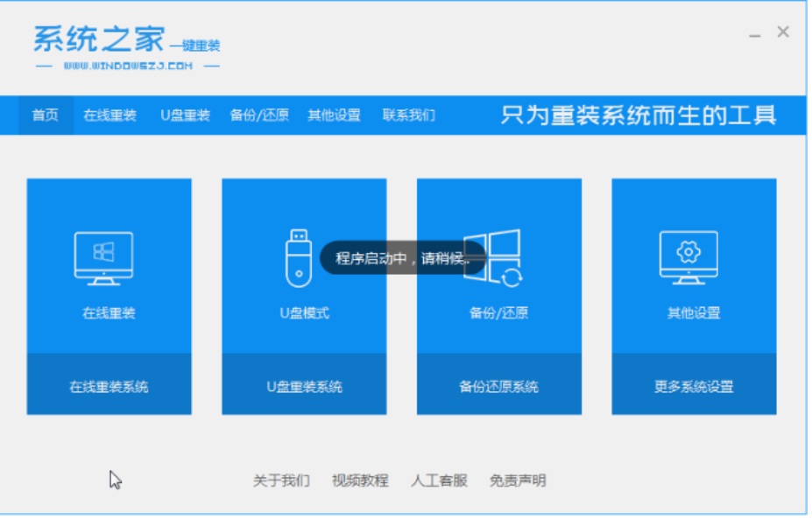
Task: Open the 在线重装 tab in navigation bar
Action: tap(109, 116)
